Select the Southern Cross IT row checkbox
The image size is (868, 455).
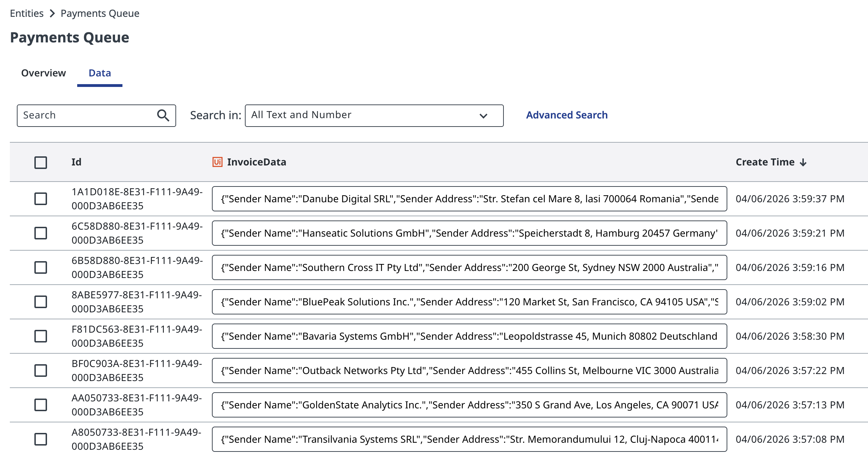coord(41,267)
